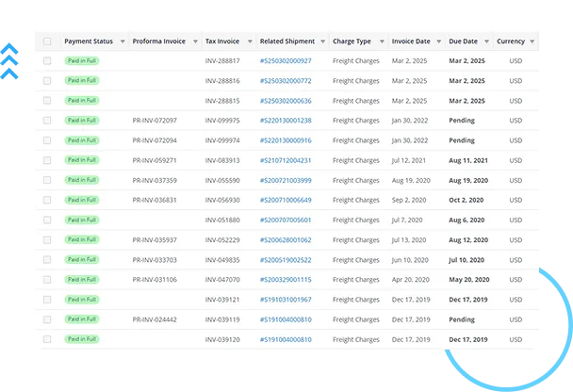
Task: Expand the Currency column filter arrow
Action: coord(532,41)
